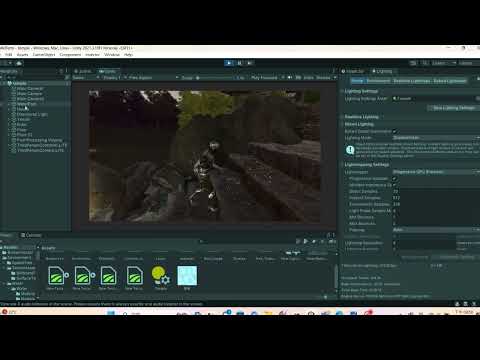480x360 pixels.
Task: Open the Lighting Mode dropdown
Action: (x=435, y=138)
